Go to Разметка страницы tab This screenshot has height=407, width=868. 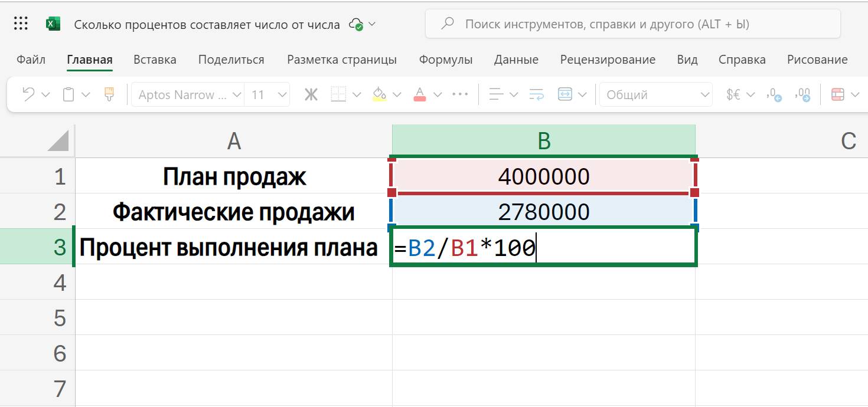(x=342, y=60)
